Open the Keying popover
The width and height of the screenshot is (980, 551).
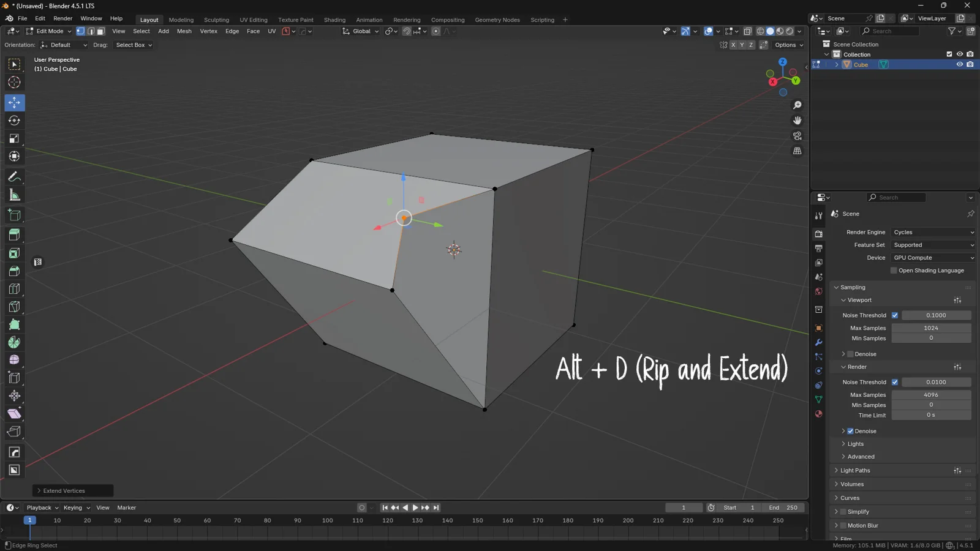coord(77,508)
